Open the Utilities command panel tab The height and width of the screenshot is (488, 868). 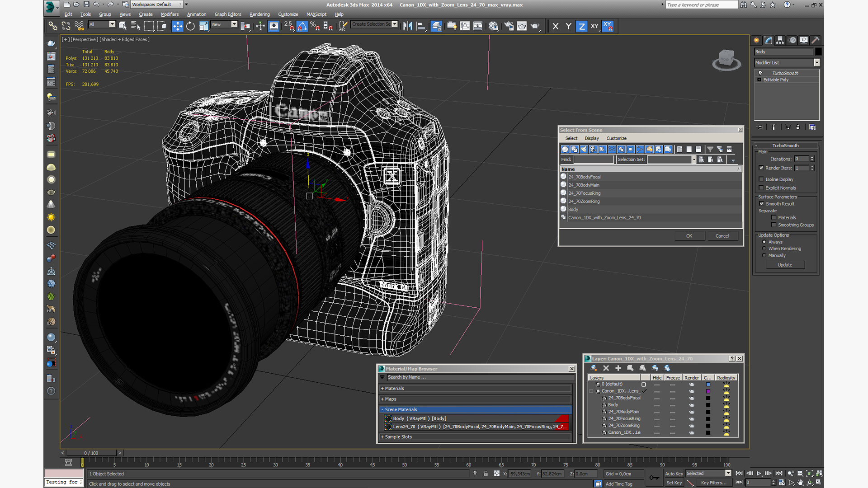click(816, 40)
